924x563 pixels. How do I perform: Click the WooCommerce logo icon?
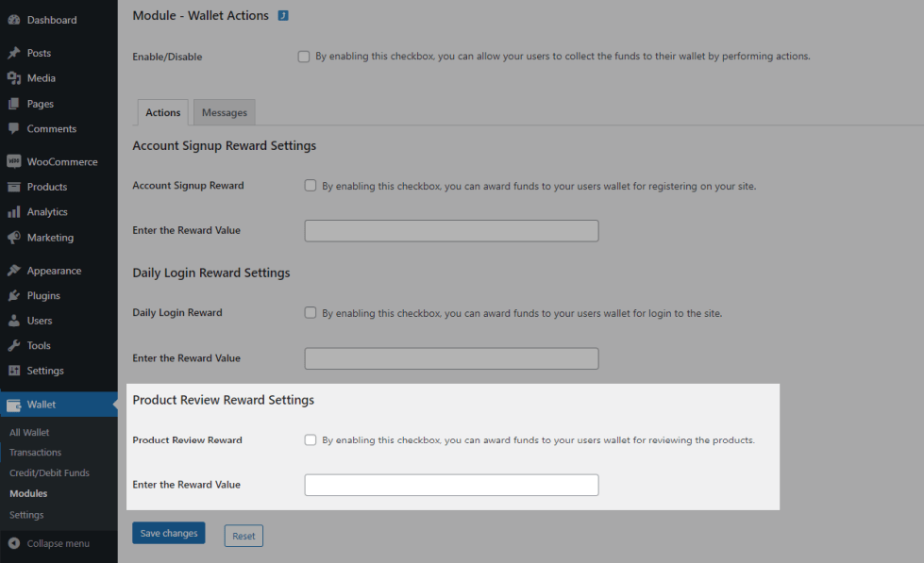click(x=14, y=162)
